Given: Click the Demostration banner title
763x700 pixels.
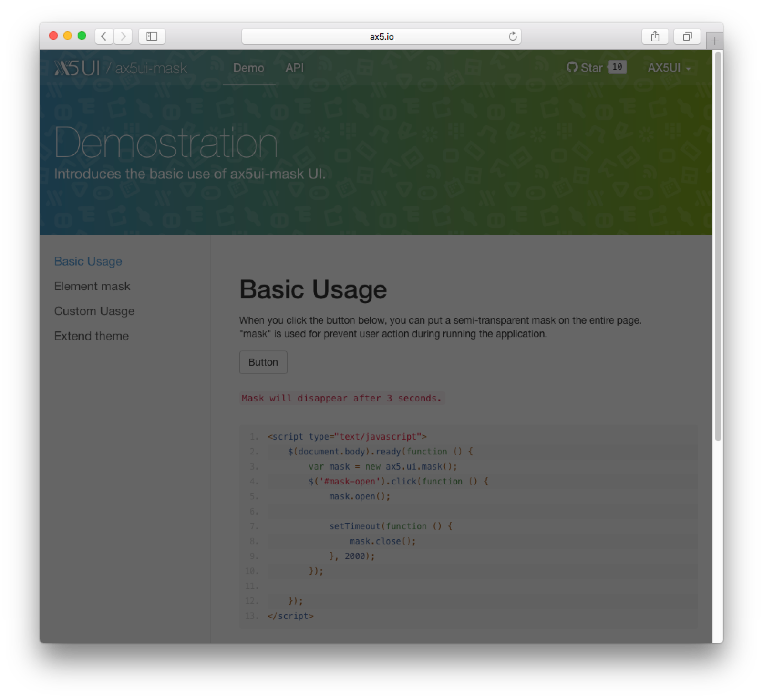Looking at the screenshot, I should pos(166,143).
